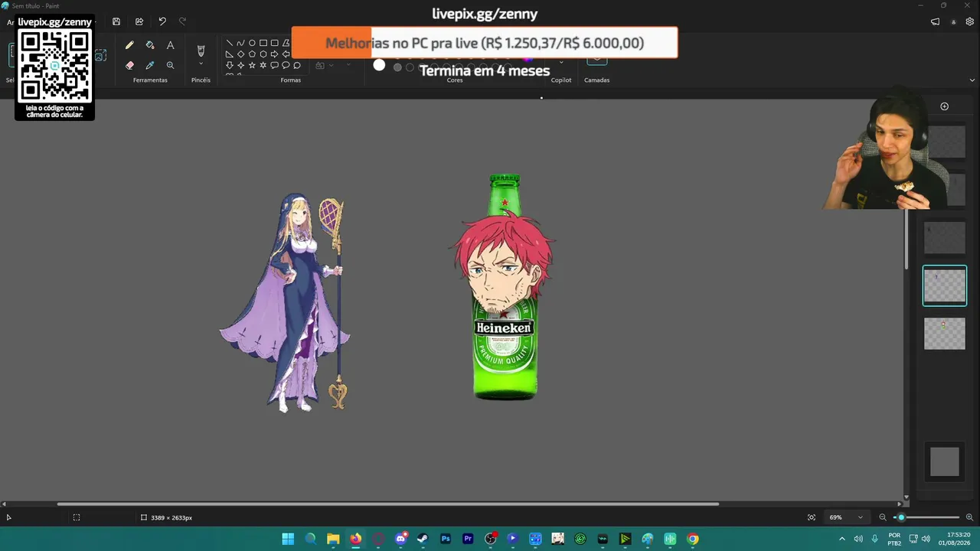Image resolution: width=980 pixels, height=551 pixels.
Task: Open Premiere Pro from the taskbar
Action: click(x=468, y=539)
